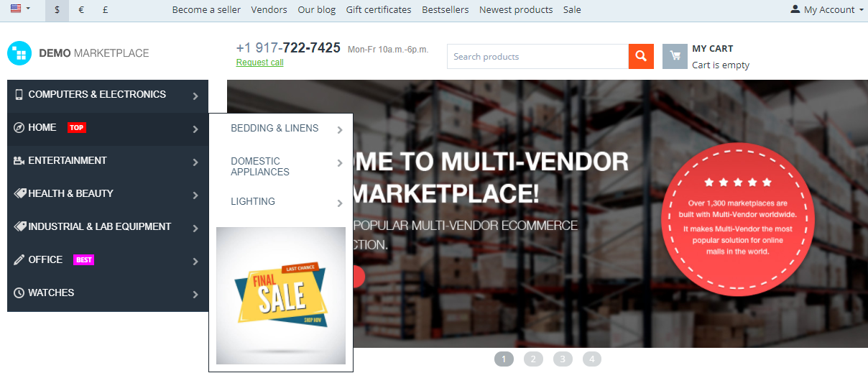Open the Watches category clock icon

click(x=19, y=293)
